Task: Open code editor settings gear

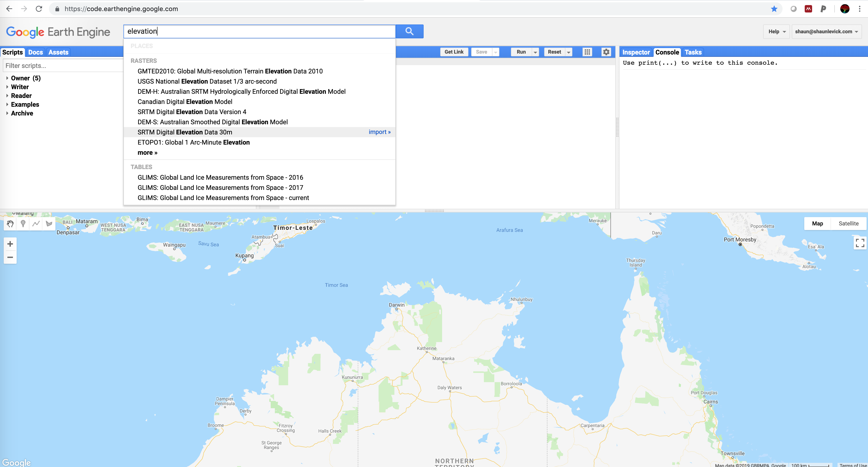Action: coord(606,52)
